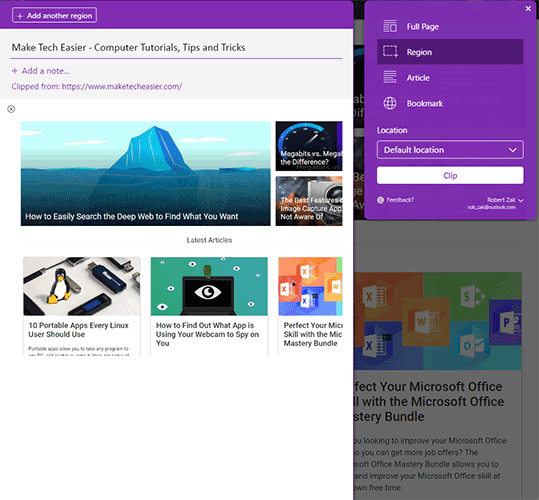Click '10 Portable Apps Every Linux User' title
539x500 pixels.
coord(78,330)
